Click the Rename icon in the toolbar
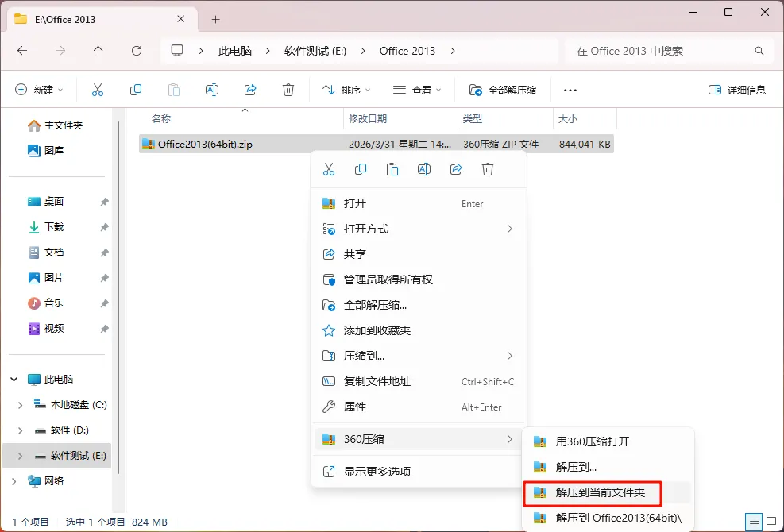784x532 pixels. tap(212, 90)
